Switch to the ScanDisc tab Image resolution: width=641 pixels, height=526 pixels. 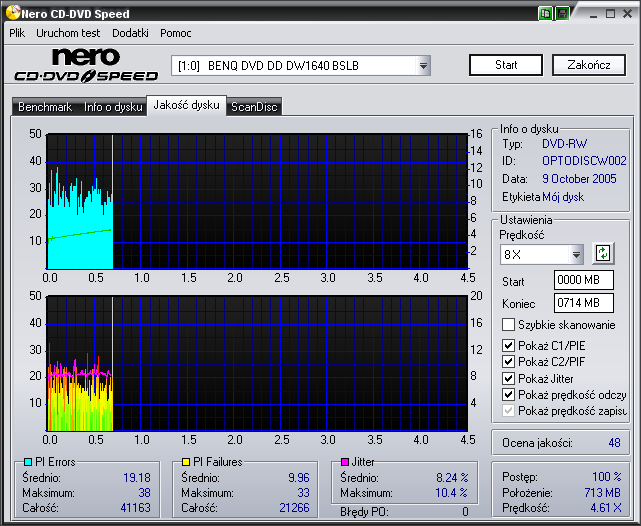click(254, 107)
